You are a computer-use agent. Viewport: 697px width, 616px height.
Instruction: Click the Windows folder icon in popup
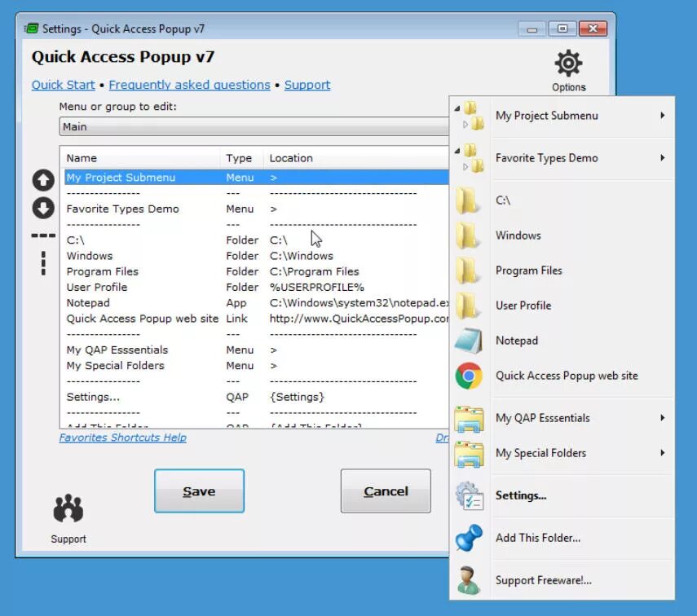coord(468,235)
